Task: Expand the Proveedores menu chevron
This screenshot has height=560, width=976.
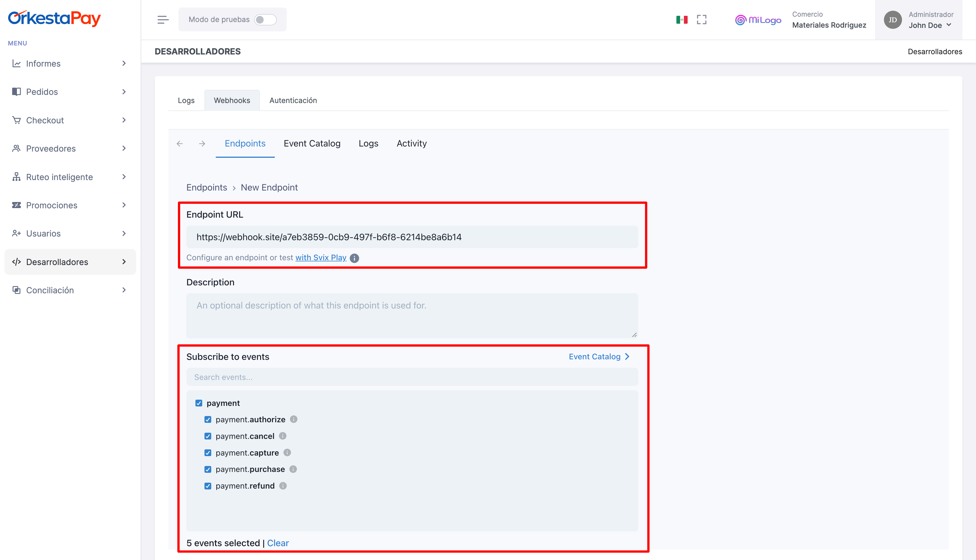Action: [124, 148]
